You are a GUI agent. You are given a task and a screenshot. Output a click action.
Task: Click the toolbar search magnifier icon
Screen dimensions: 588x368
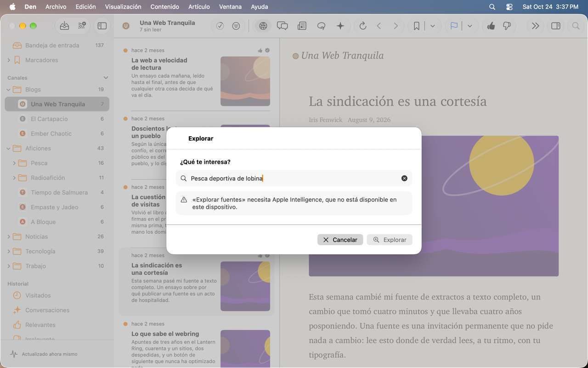tap(576, 26)
